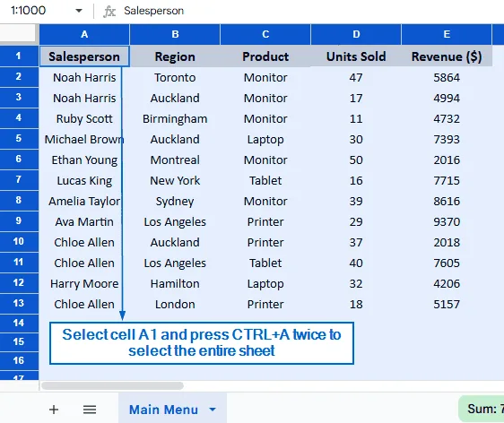Viewport: 504px width, 423px height.
Task: Select column B header
Action: [x=175, y=34]
